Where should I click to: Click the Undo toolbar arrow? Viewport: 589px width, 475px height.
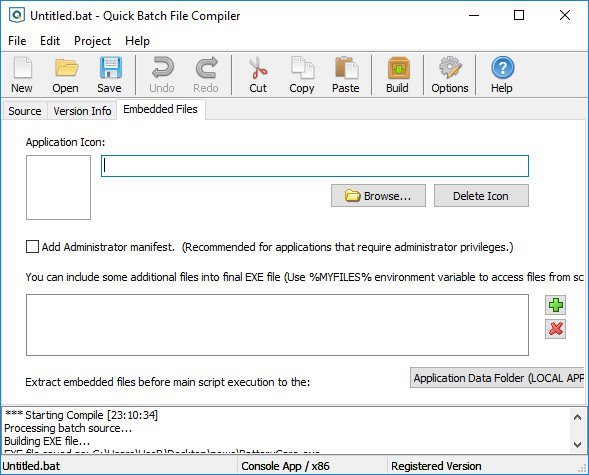tap(162, 75)
